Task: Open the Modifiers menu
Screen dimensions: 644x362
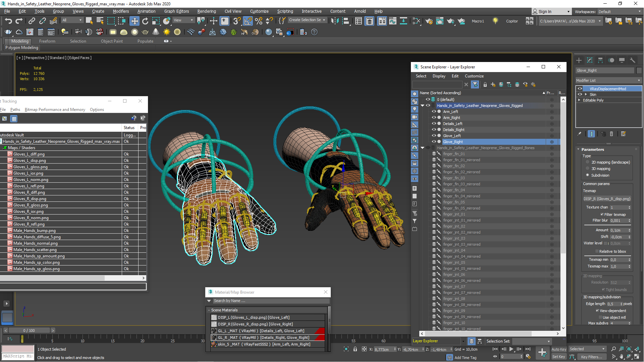Action: [121, 11]
